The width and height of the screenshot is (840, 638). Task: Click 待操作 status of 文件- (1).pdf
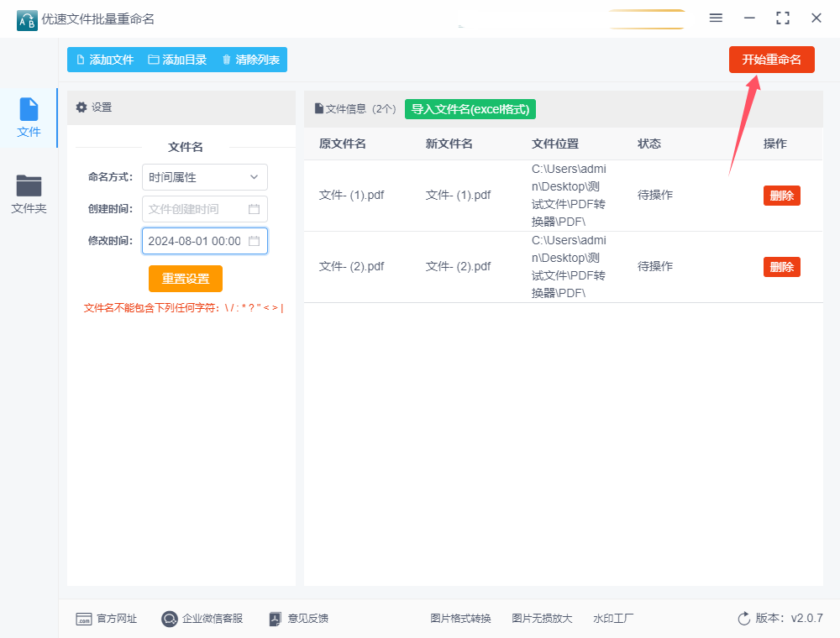655,196
